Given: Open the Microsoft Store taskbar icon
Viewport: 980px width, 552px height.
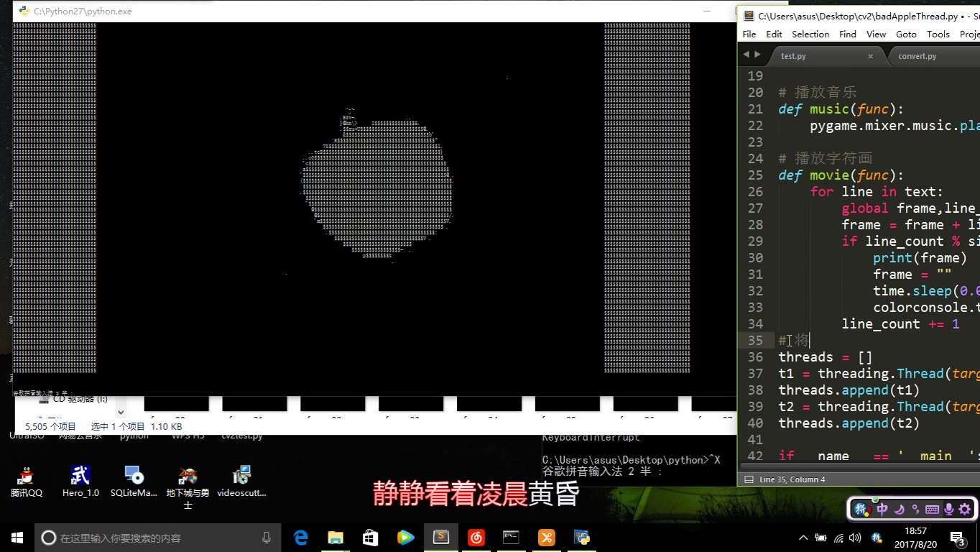Looking at the screenshot, I should pos(370,538).
